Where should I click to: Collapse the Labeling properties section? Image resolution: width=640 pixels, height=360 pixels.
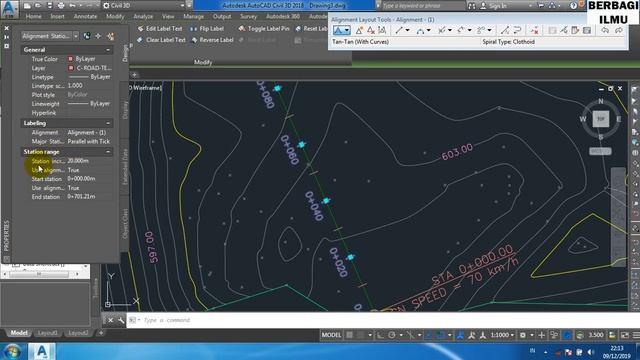pyautogui.click(x=108, y=123)
